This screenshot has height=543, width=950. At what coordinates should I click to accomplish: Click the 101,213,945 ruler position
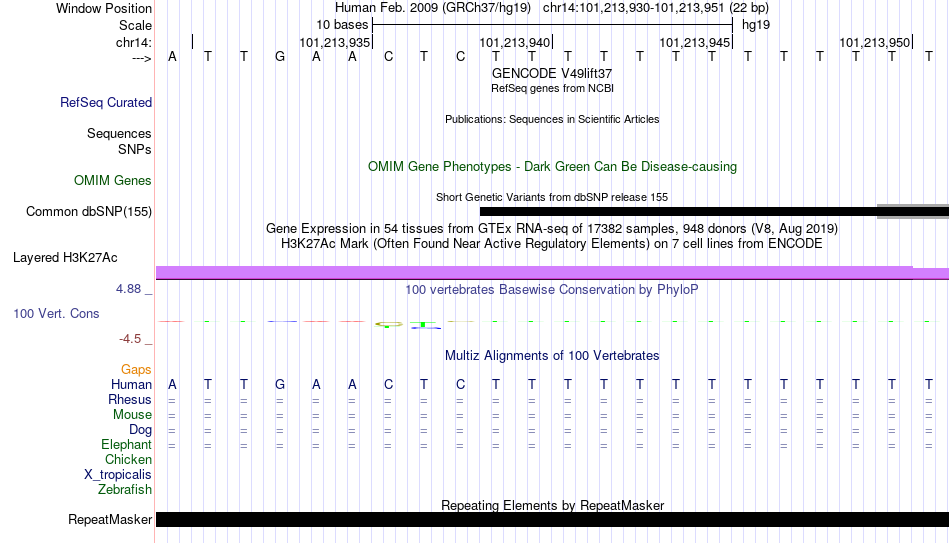pos(694,42)
